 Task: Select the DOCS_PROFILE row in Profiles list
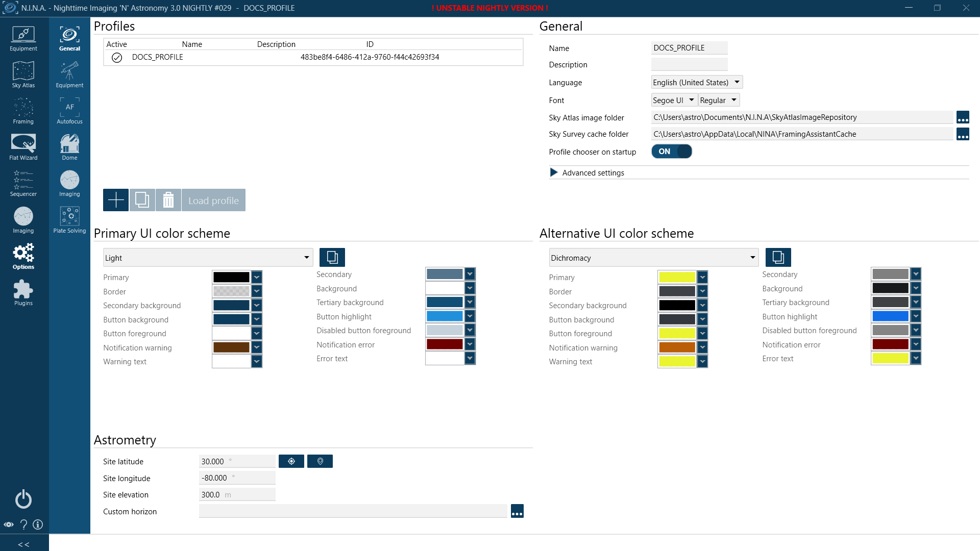pyautogui.click(x=313, y=57)
